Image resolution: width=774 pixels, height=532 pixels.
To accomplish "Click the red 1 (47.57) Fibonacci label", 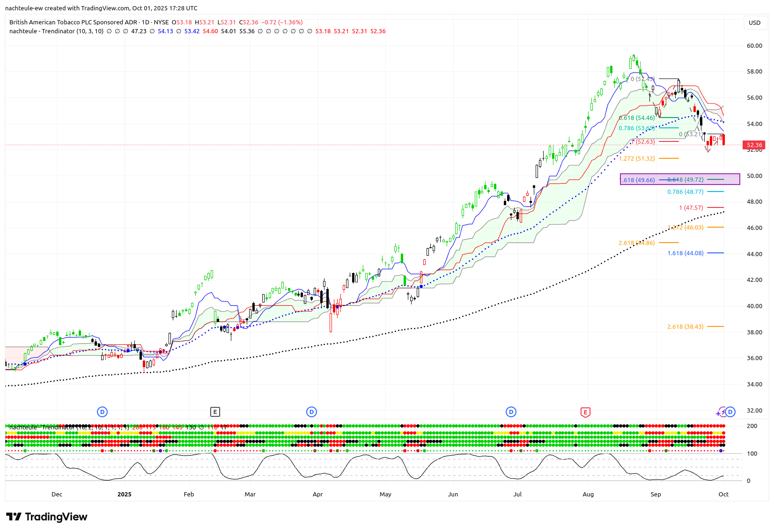I will [691, 208].
